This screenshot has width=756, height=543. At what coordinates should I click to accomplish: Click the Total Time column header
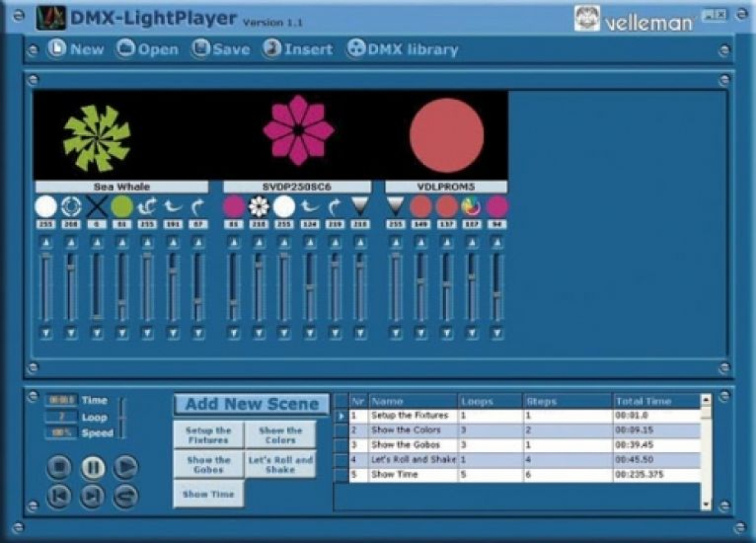(x=656, y=401)
